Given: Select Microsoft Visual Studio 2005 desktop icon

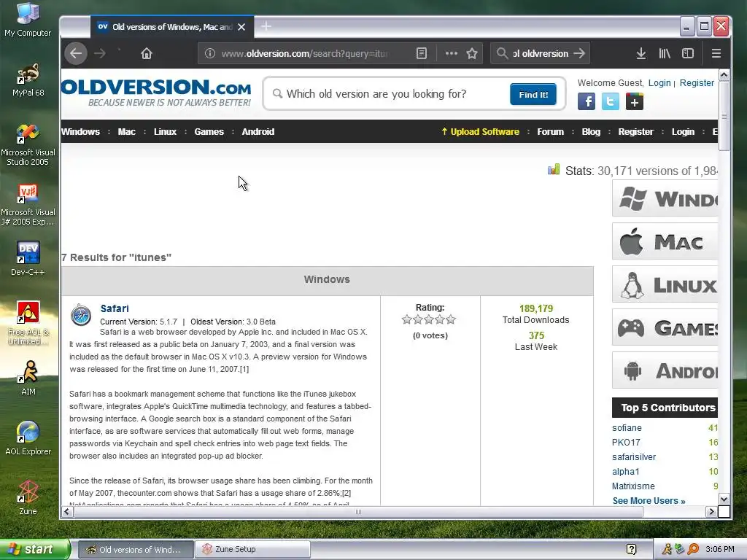Looking at the screenshot, I should (x=28, y=144).
